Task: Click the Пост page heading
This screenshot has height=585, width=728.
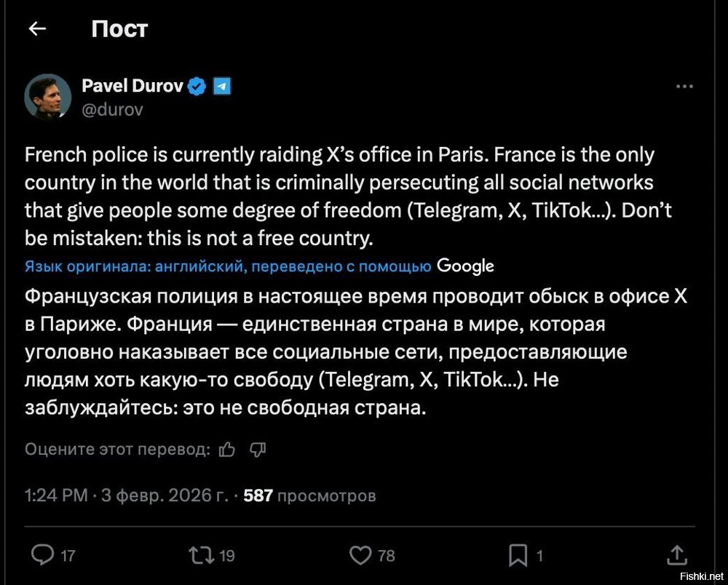Action: 119,29
